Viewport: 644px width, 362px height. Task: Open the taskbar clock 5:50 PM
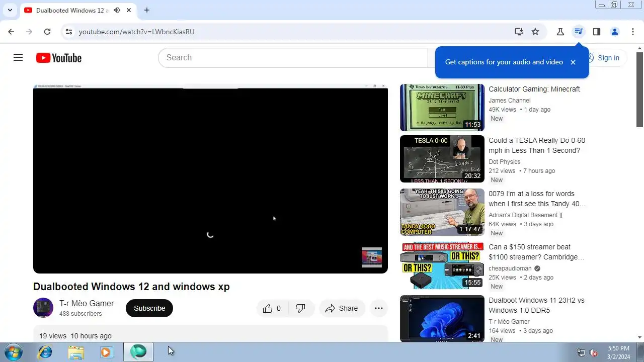(618, 352)
